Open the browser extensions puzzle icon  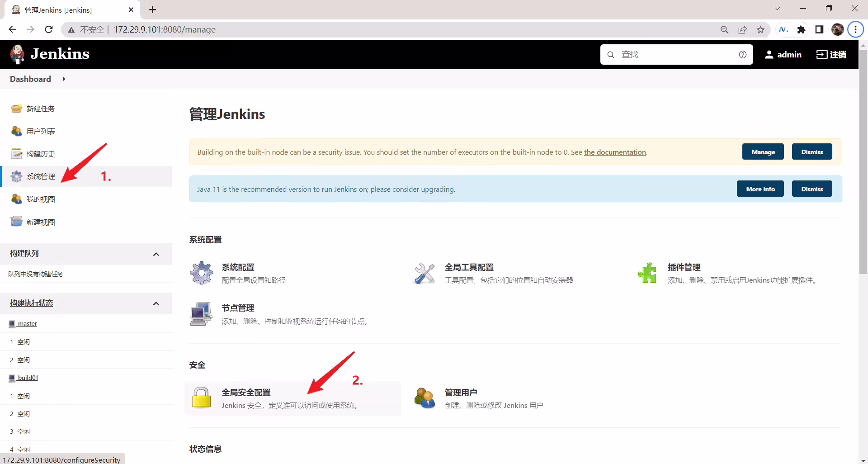coord(802,29)
